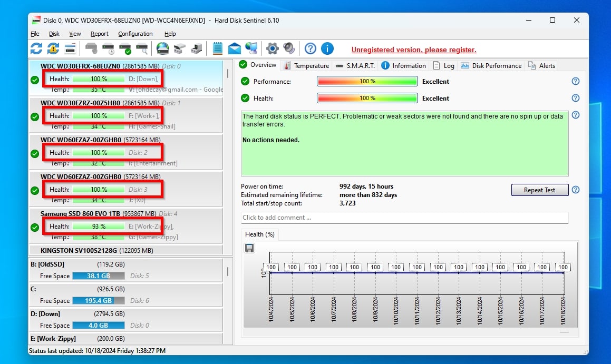This screenshot has width=611, height=364.
Task: Click the refresh with warning icon
Action: click(53, 49)
